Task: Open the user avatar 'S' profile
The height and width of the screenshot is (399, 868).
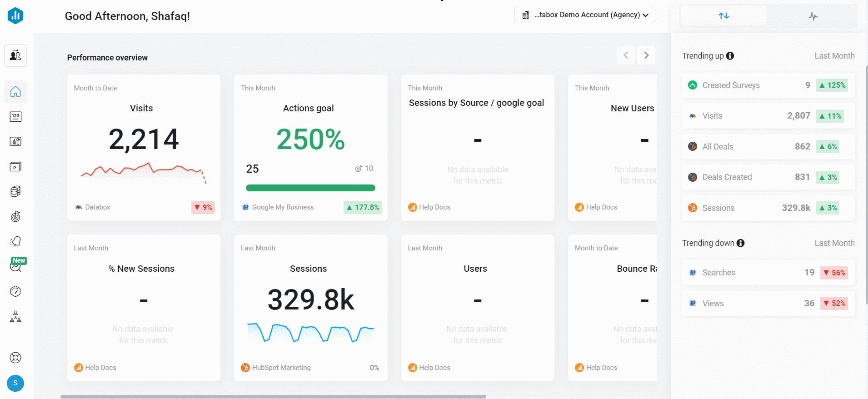Action: (15, 383)
